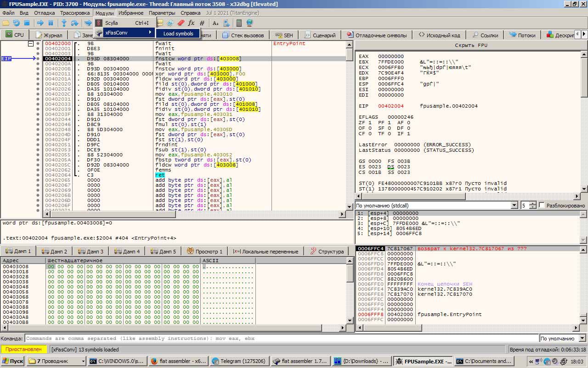588x368 pixels.
Task: Open the Локальные переменные tab
Action: 266,251
